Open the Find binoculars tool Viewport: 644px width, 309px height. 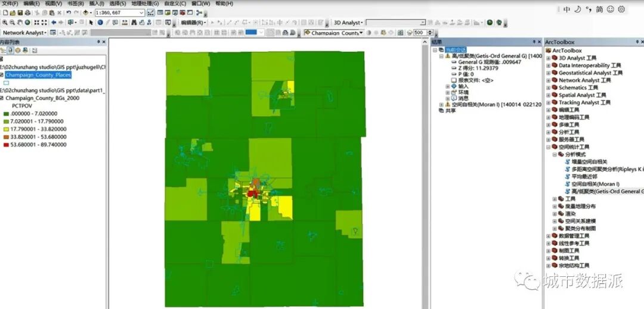(x=134, y=23)
